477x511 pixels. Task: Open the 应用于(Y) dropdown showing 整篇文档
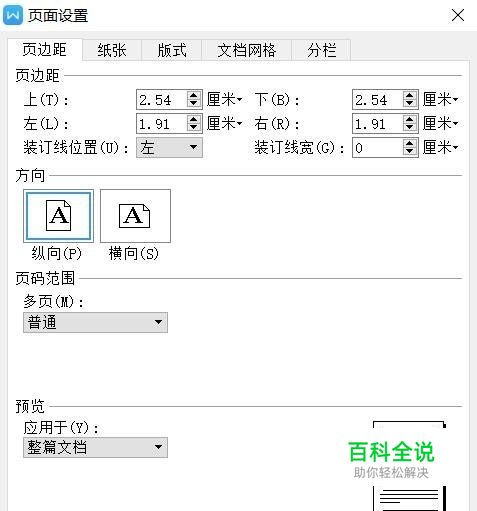(x=95, y=447)
